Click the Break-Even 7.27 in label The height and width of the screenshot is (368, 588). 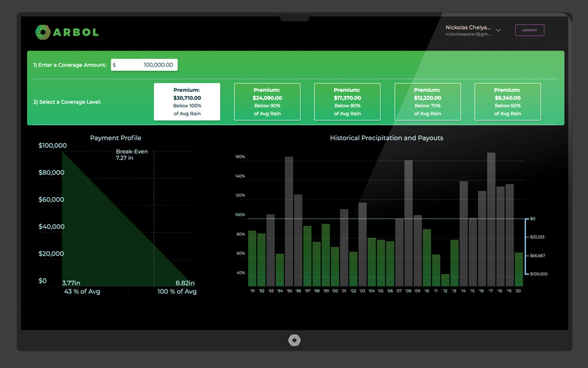click(x=132, y=155)
